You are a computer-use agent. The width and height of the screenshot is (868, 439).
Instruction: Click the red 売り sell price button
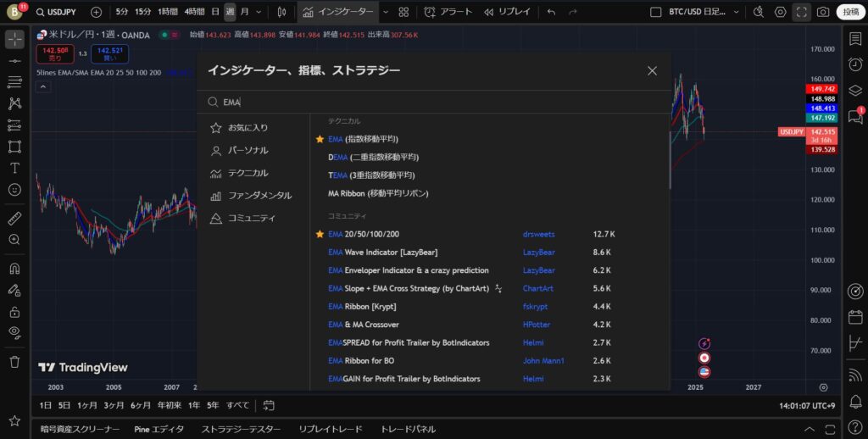coord(55,53)
